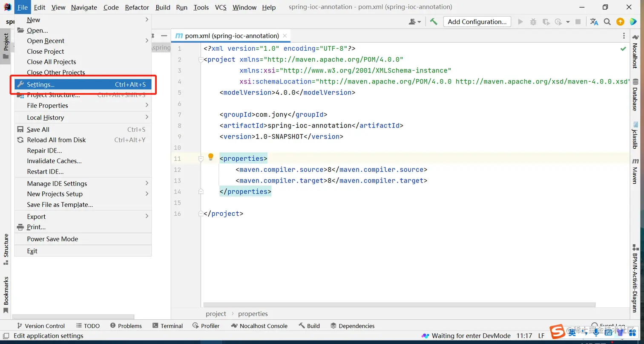Open the editor tabs three-dot menu
The image size is (644, 344).
[624, 36]
